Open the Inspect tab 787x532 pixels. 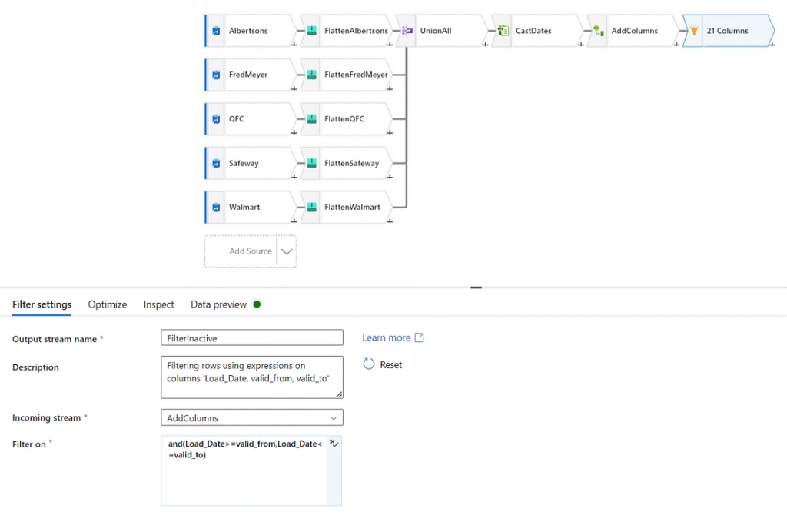[158, 304]
